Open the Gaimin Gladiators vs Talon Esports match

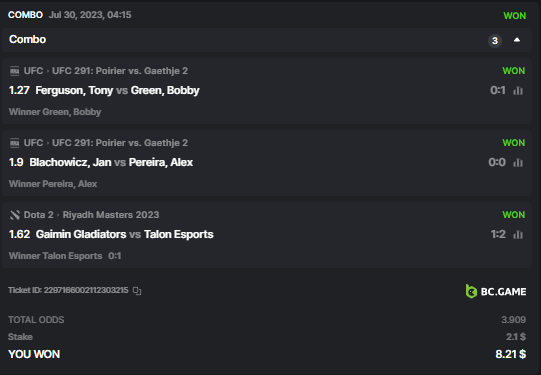tap(125, 234)
